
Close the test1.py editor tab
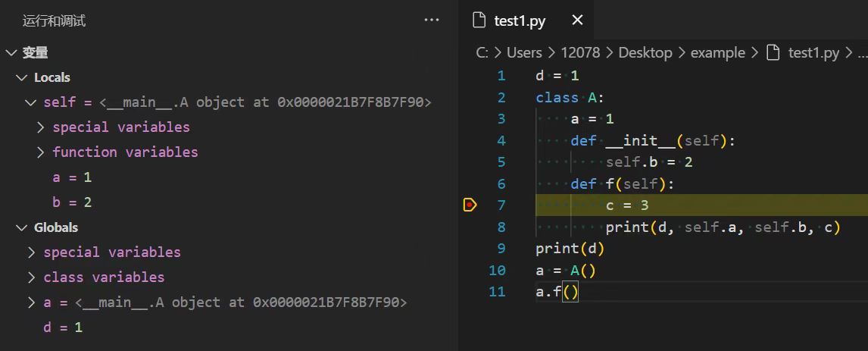[x=577, y=20]
